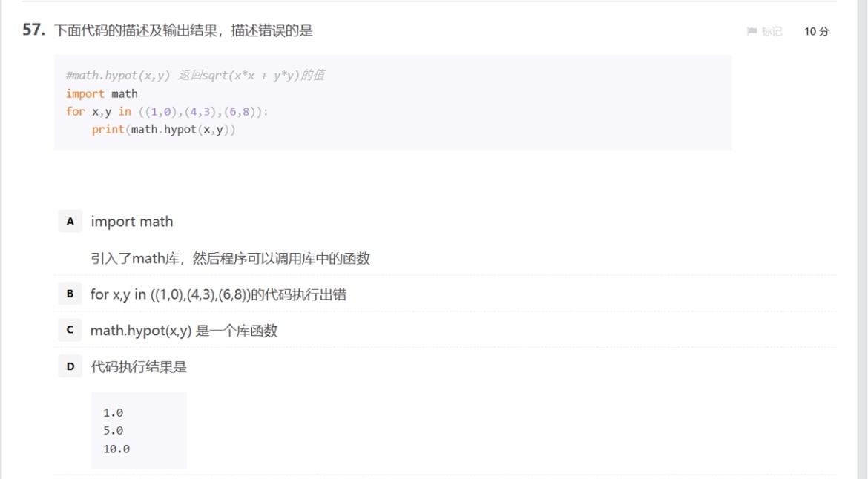Click the output block showing 1.0 5.0 10.0
The image size is (868, 479).
tap(139, 430)
